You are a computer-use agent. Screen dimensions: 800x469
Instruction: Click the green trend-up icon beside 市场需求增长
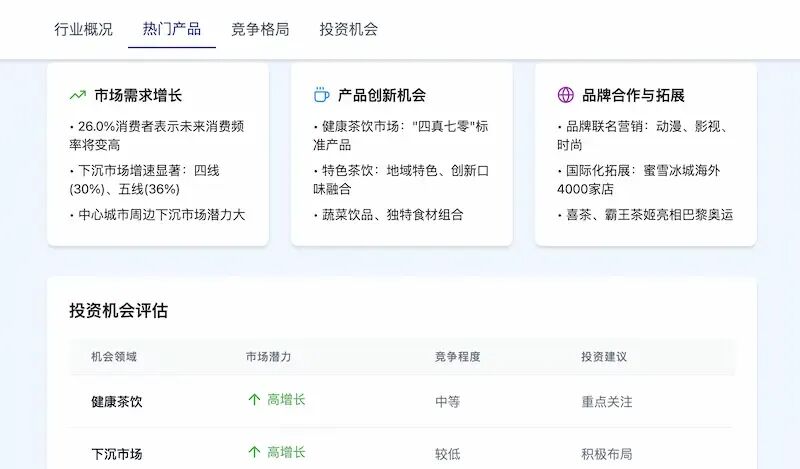coord(78,95)
